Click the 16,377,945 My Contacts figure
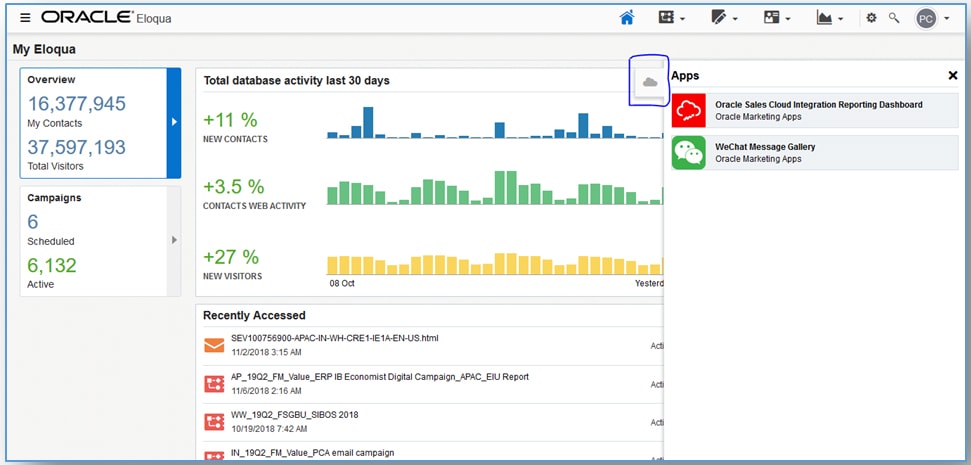The width and height of the screenshot is (971, 465). [77, 104]
